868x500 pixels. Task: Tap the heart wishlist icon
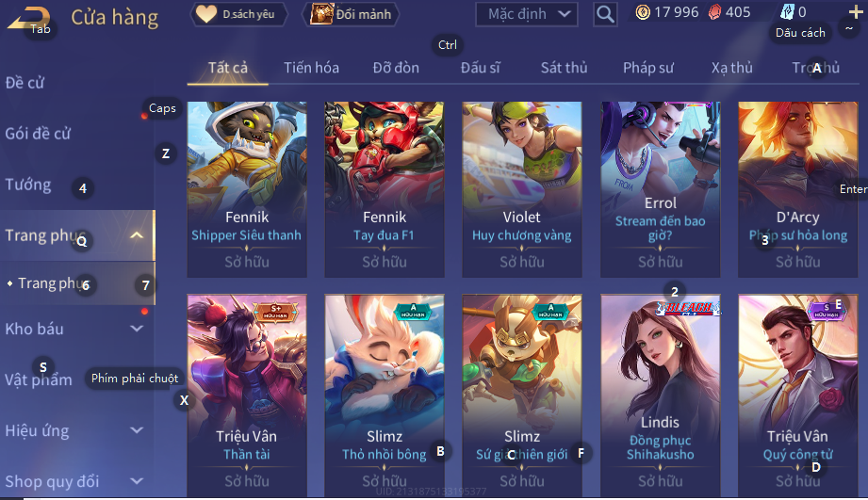[x=206, y=14]
